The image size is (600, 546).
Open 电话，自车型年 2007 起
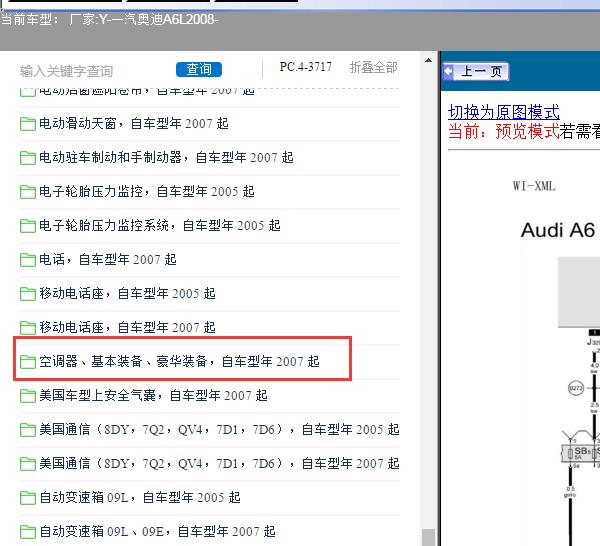click(x=108, y=259)
